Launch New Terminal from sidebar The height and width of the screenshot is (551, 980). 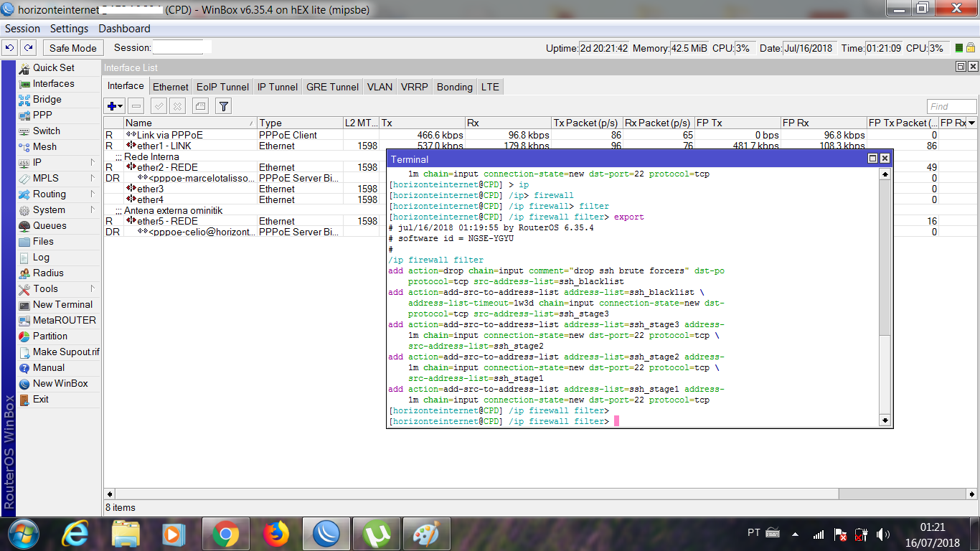(62, 304)
